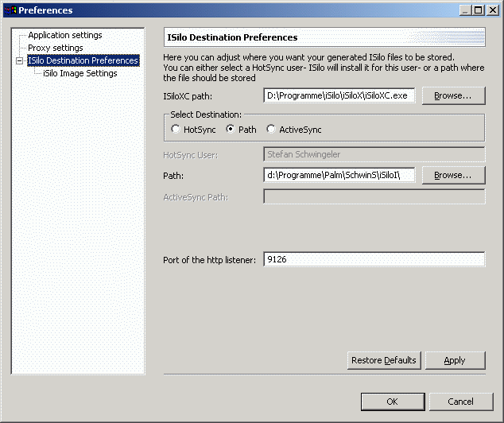
Task: Click the disabled ActiveSync Path field
Action: tap(374, 196)
